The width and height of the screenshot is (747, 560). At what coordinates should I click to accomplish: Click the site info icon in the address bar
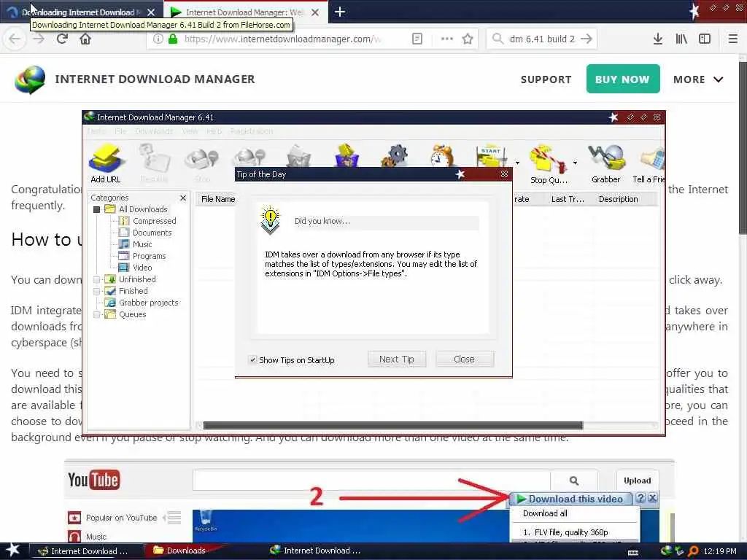pos(158,39)
